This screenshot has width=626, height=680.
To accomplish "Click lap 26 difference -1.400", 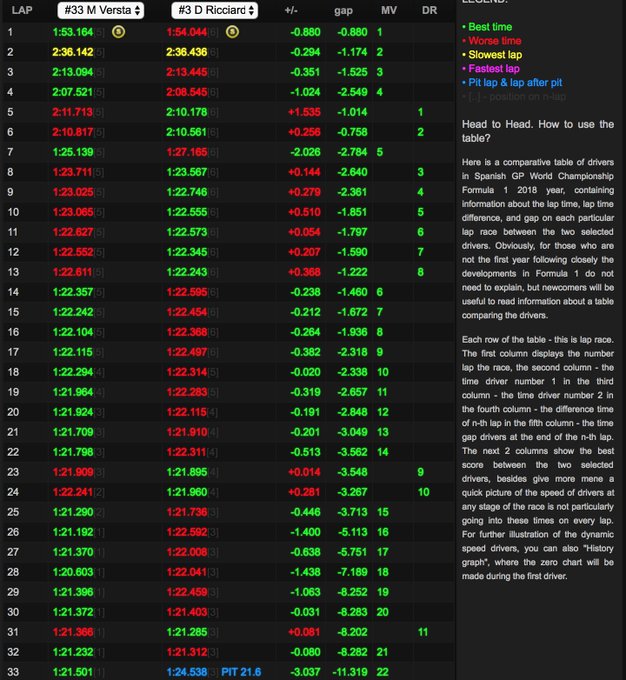I will click(305, 532).
